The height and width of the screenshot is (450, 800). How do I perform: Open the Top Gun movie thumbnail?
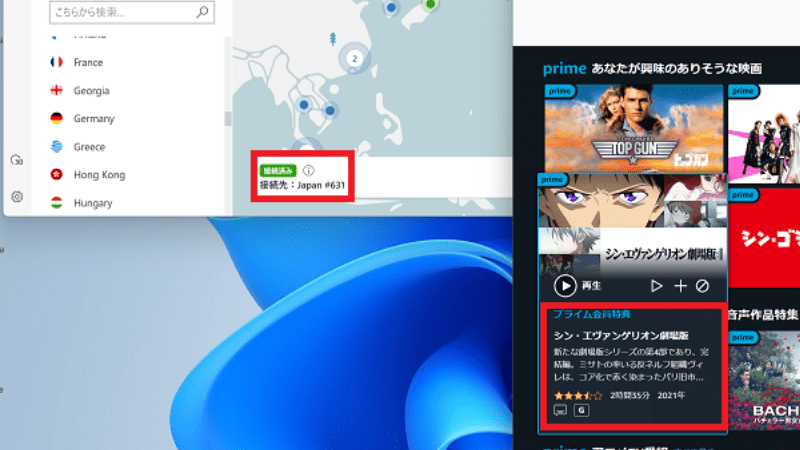click(x=634, y=129)
